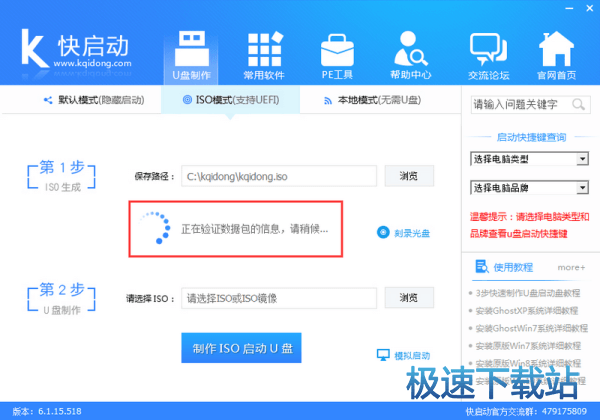Expand the 选择电脑类型 dropdown
Image resolution: width=600 pixels, height=420 pixels.
[529, 159]
